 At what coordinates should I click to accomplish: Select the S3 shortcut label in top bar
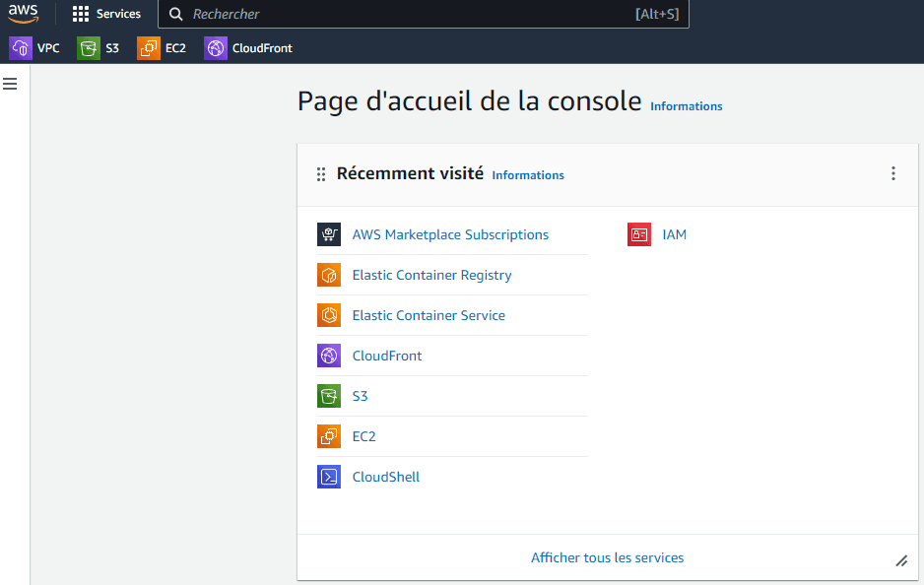pyautogui.click(x=112, y=48)
